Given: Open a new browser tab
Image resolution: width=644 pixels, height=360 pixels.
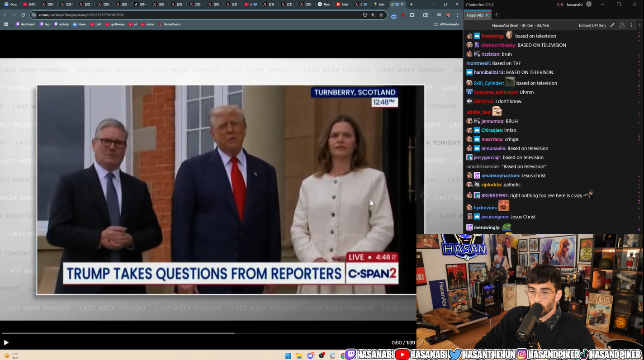Looking at the screenshot, I should (411, 4).
